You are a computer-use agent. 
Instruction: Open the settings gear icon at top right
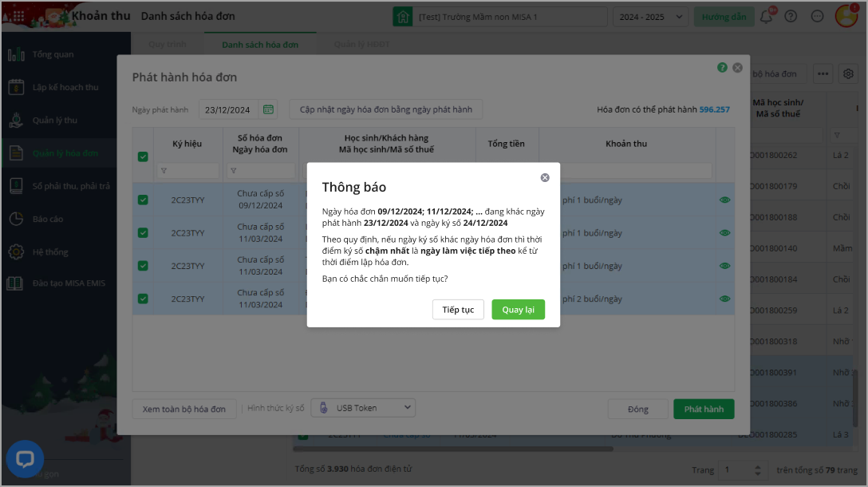tap(848, 74)
